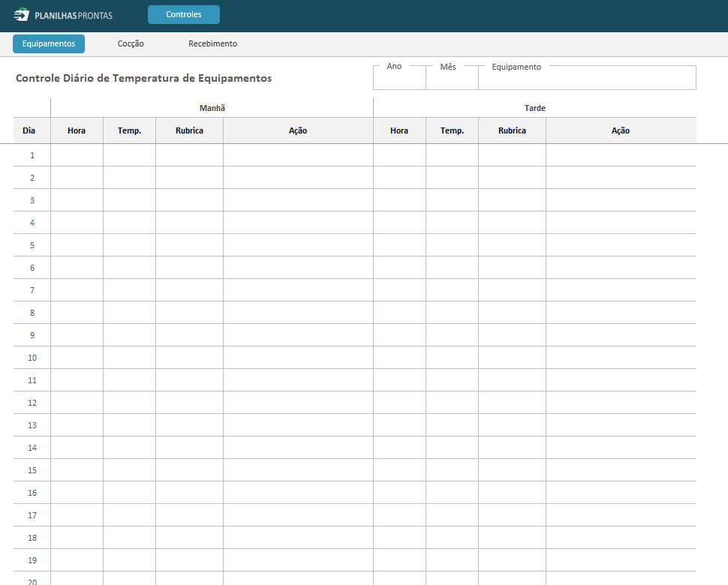The width and height of the screenshot is (728, 585).
Task: Click the Manhã section header
Action: point(212,108)
